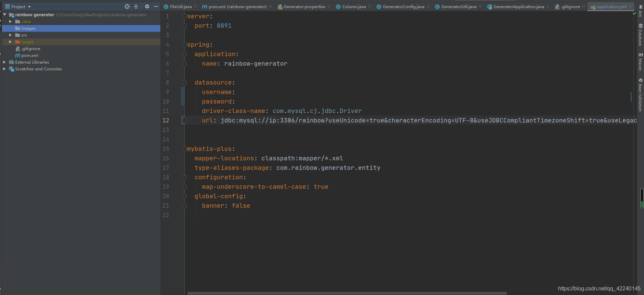This screenshot has height=295, width=644.
Task: Expand the src folder
Action: [10, 35]
